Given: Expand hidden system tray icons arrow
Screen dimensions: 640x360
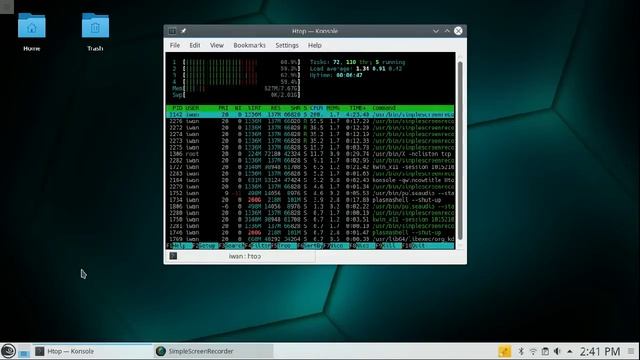Looking at the screenshot, I should [x=570, y=351].
